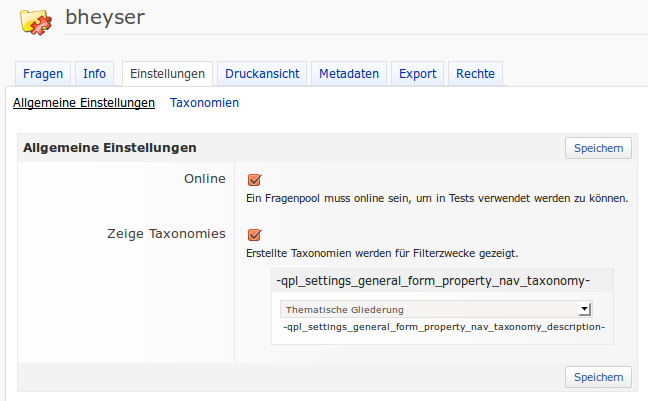648x401 pixels.
Task: Toggle the Zeige Taxonomies checkbox
Action: (254, 235)
